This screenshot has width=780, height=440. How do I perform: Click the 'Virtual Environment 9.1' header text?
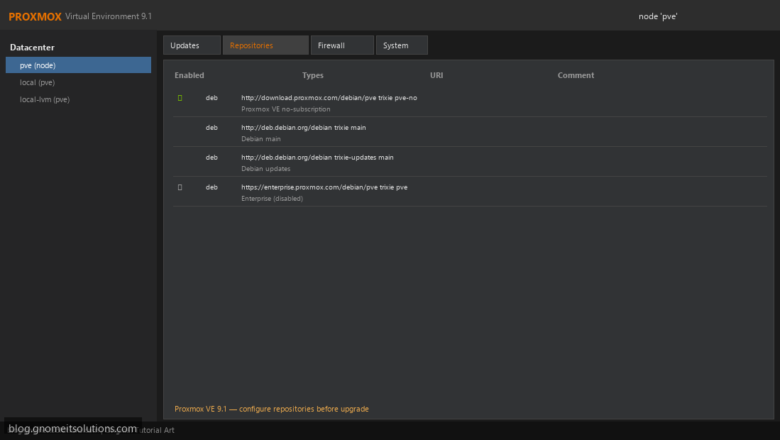click(108, 16)
